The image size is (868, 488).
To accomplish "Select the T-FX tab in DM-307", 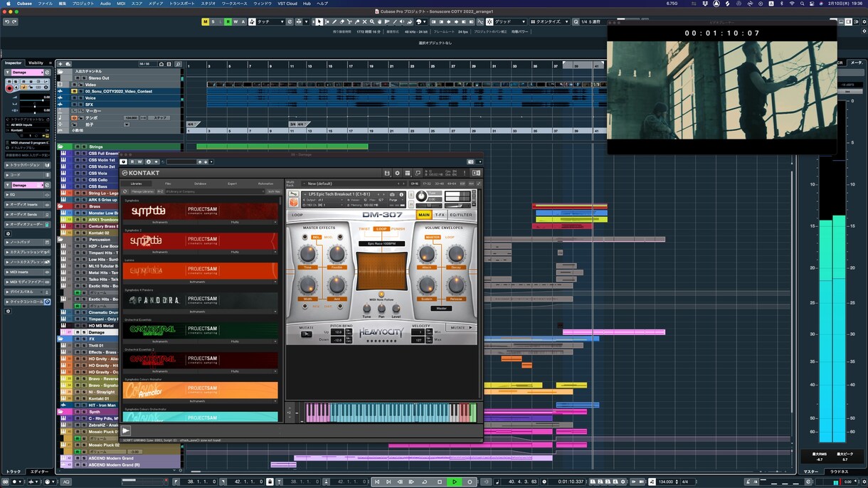I will point(440,215).
